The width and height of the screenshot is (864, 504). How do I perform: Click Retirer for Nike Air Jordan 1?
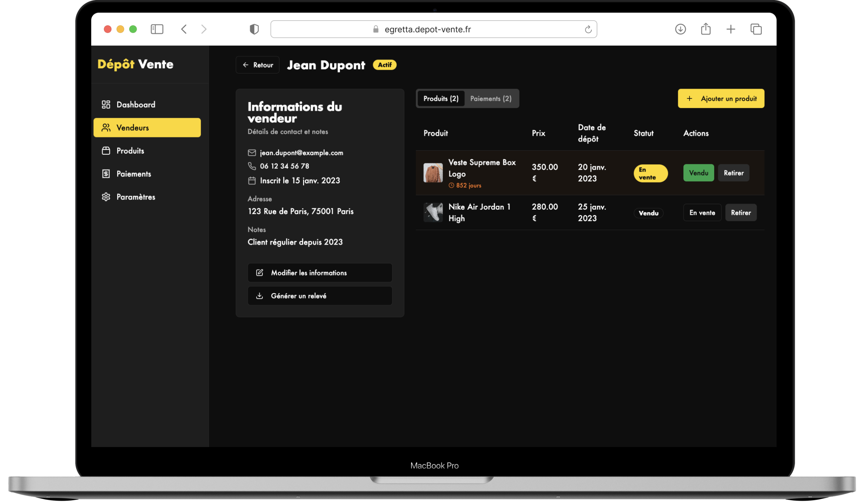click(x=740, y=213)
